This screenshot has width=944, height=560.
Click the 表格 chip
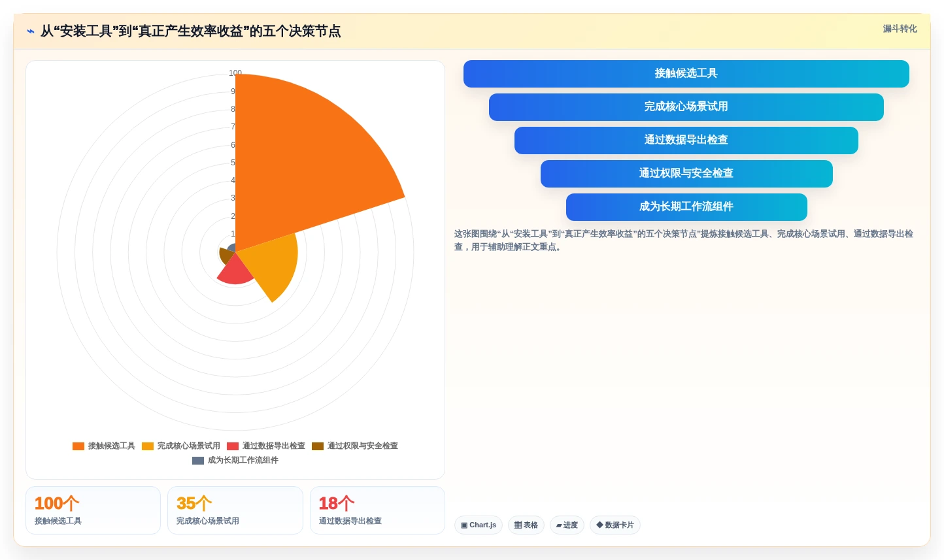(x=526, y=525)
